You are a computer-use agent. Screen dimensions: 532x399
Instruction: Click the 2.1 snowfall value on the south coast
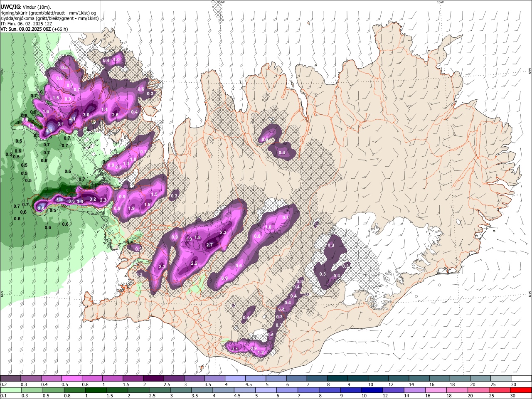pos(235,349)
